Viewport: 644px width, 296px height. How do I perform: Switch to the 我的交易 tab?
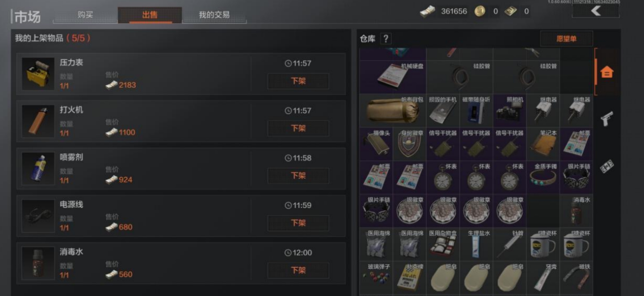tap(214, 15)
